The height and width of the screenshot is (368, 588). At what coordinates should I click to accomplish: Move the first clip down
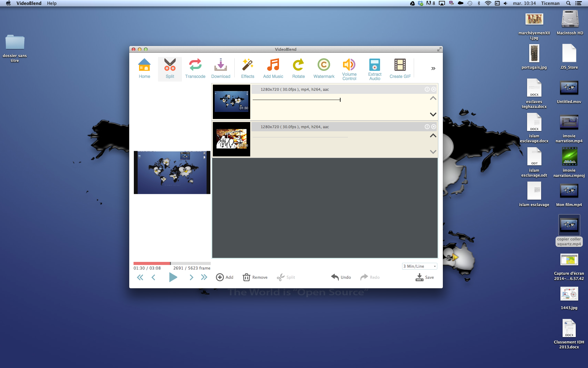pyautogui.click(x=433, y=114)
